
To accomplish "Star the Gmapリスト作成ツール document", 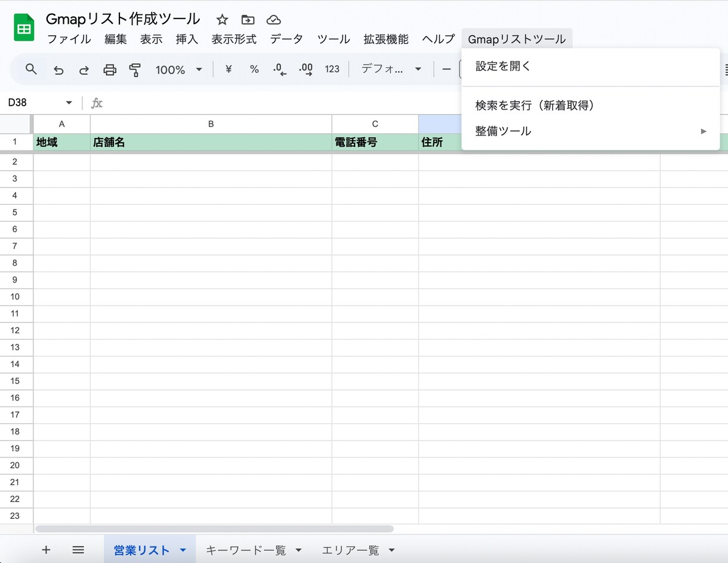I will pyautogui.click(x=222, y=20).
